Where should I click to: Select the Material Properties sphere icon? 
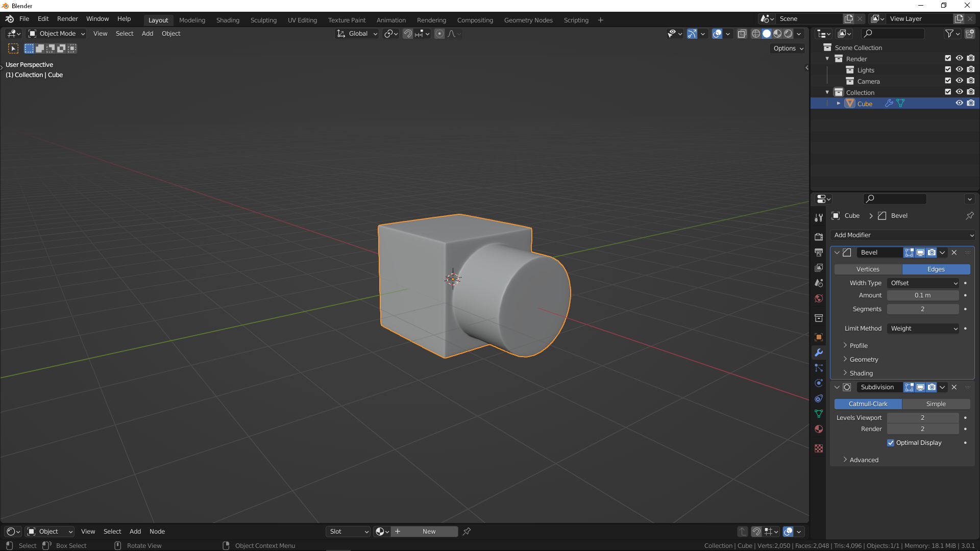(819, 429)
